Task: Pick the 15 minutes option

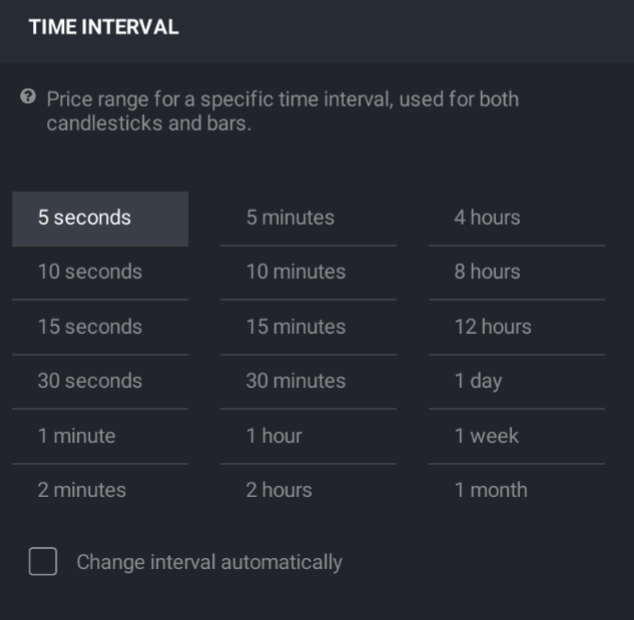Action: coord(309,328)
